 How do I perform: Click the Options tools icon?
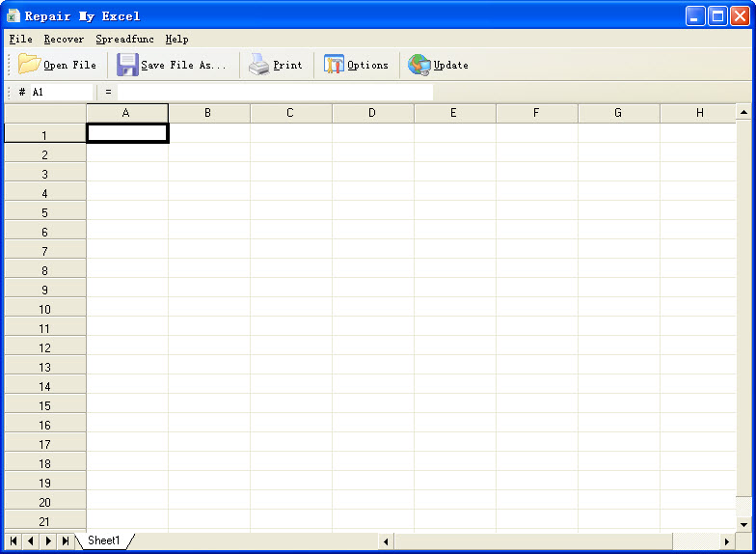point(334,65)
